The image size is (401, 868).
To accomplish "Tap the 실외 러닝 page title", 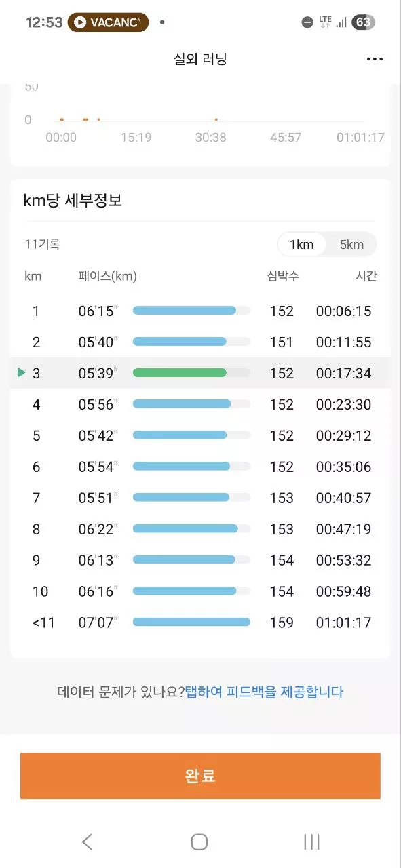I will tap(200, 60).
